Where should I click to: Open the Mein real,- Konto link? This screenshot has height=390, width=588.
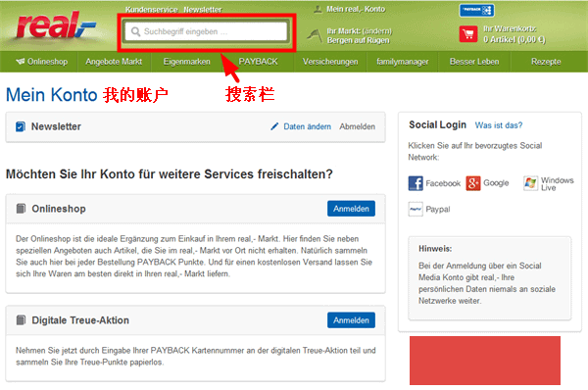tap(356, 9)
